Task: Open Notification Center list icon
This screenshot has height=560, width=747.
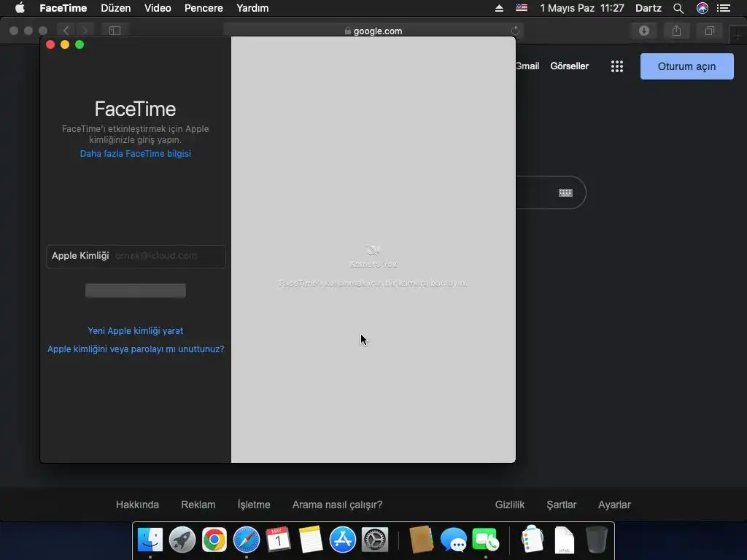Action: (x=724, y=8)
